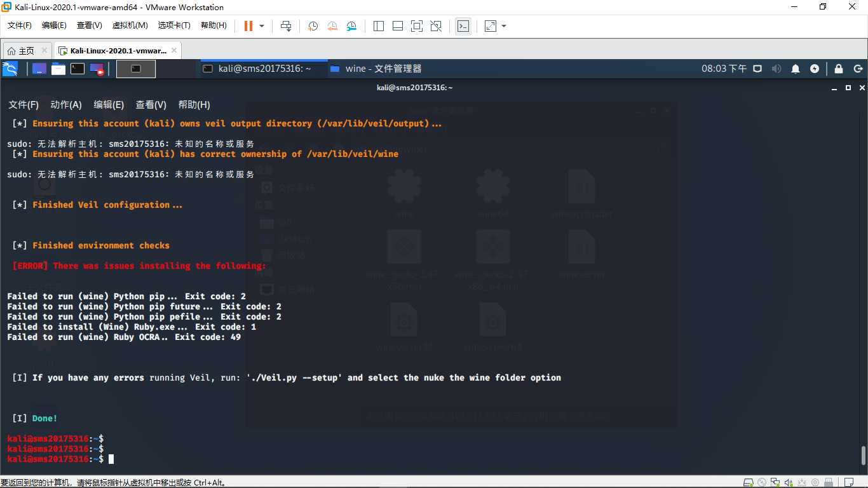Click the terminal prompt cursor line
Image resolution: width=868 pixels, height=488 pixels.
pos(60,459)
